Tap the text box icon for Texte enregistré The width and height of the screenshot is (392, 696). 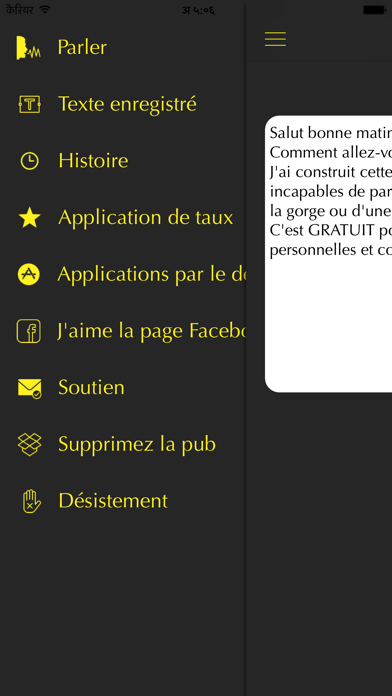click(30, 104)
